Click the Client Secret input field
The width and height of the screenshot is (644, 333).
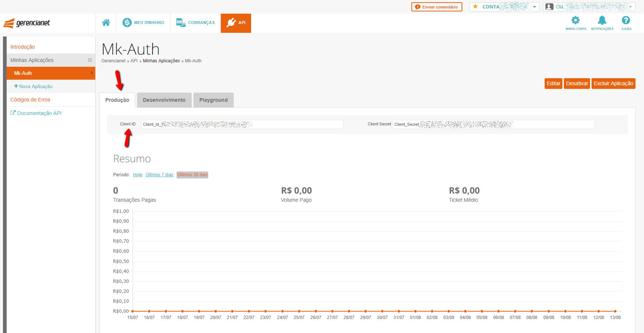[x=494, y=124]
